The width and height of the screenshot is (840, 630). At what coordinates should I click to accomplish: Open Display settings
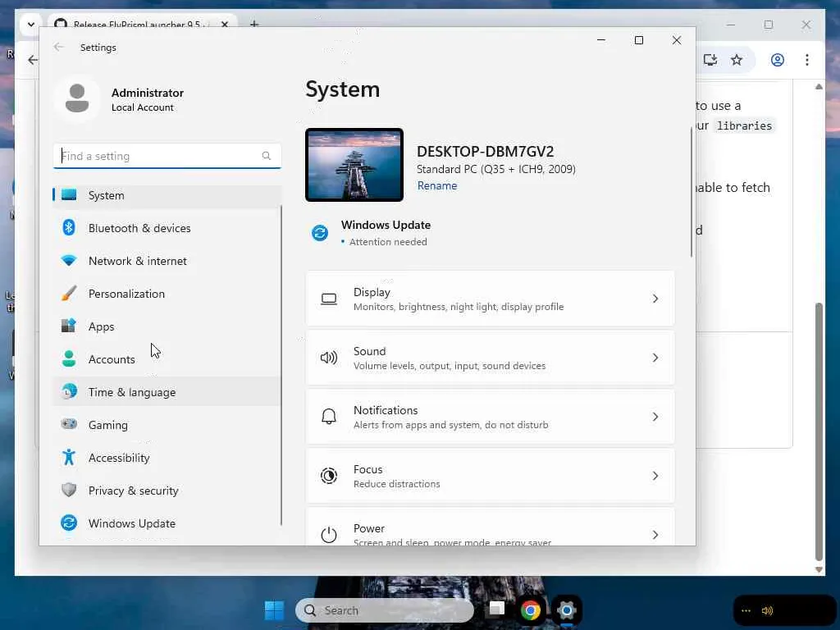click(491, 299)
